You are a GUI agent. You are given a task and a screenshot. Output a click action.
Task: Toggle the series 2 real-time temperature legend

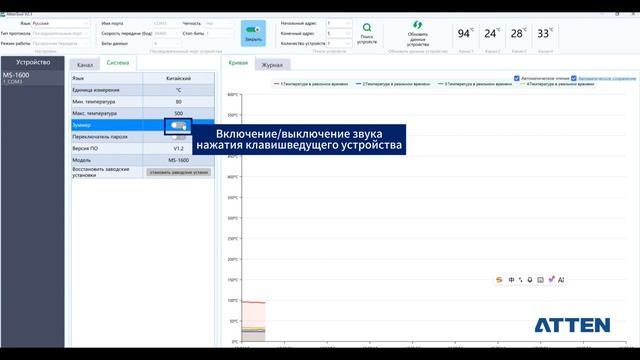click(393, 84)
